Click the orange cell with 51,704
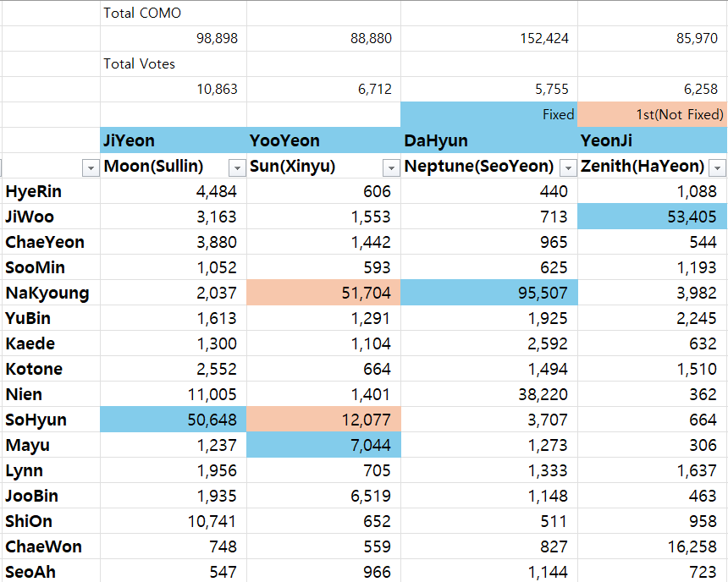The height and width of the screenshot is (582, 728). coord(323,293)
